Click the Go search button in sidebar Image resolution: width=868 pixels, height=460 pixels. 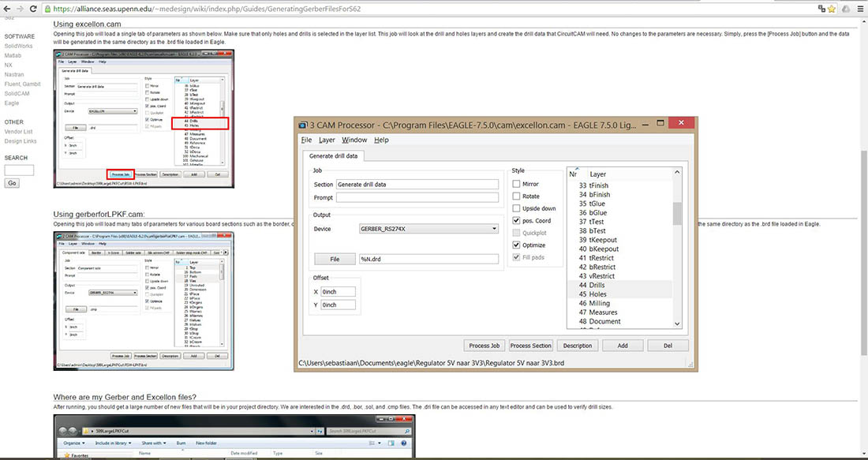(12, 183)
